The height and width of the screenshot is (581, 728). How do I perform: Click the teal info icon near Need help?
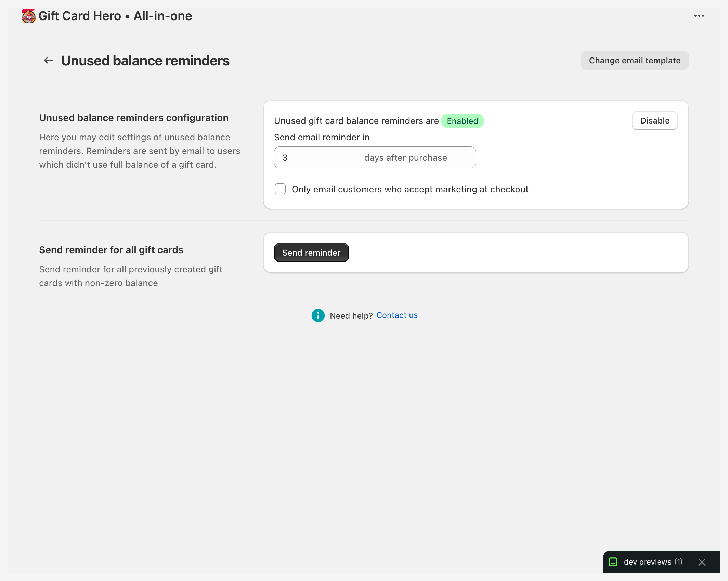coord(318,315)
